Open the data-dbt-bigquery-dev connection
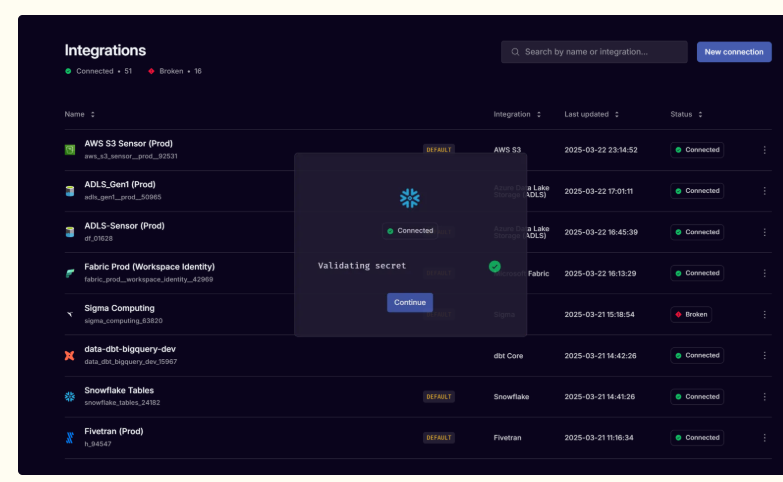 pos(130,349)
